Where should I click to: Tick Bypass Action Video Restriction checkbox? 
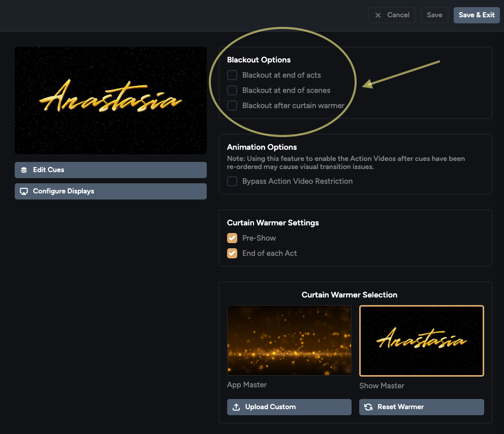point(232,181)
